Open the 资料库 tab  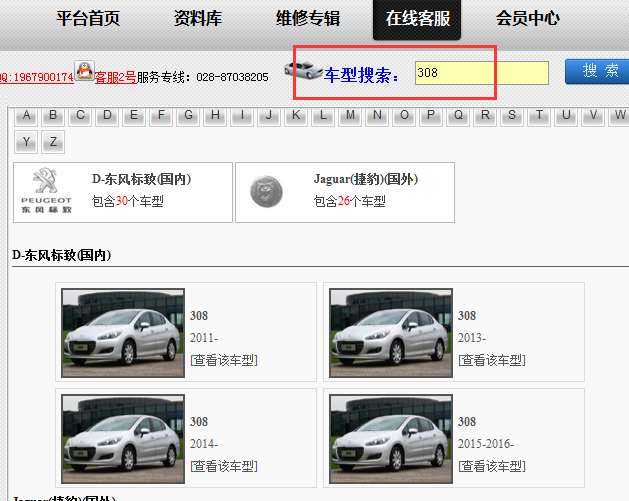click(198, 18)
